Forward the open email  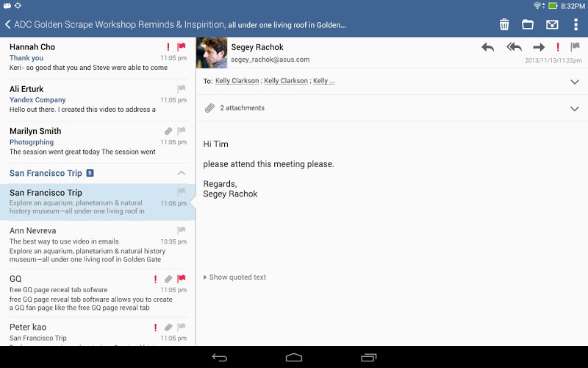pyautogui.click(x=539, y=47)
